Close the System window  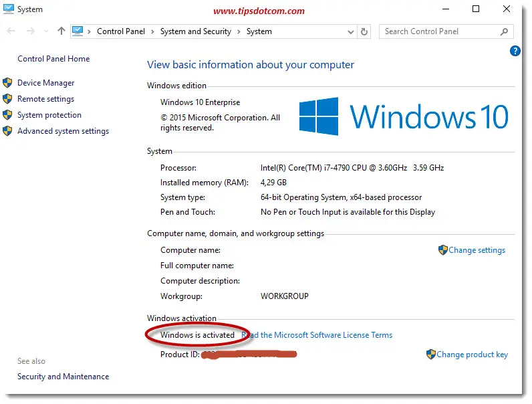tap(506, 9)
